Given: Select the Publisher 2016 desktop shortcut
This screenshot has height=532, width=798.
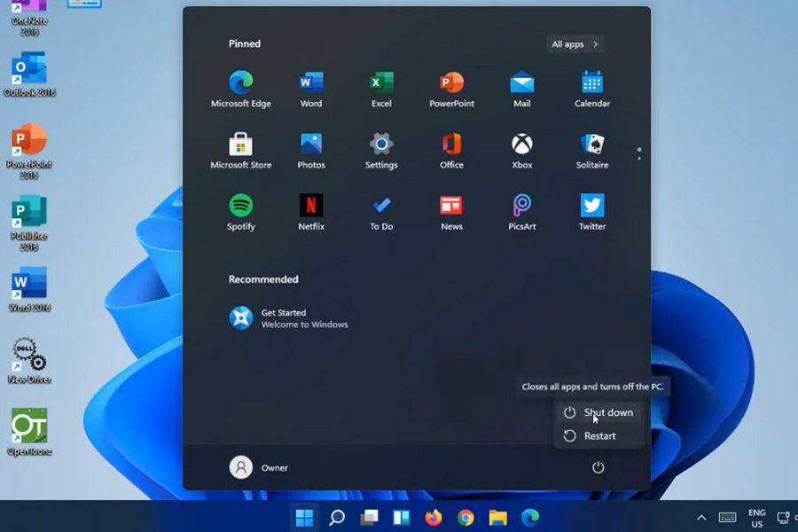Looking at the screenshot, I should click(29, 223).
